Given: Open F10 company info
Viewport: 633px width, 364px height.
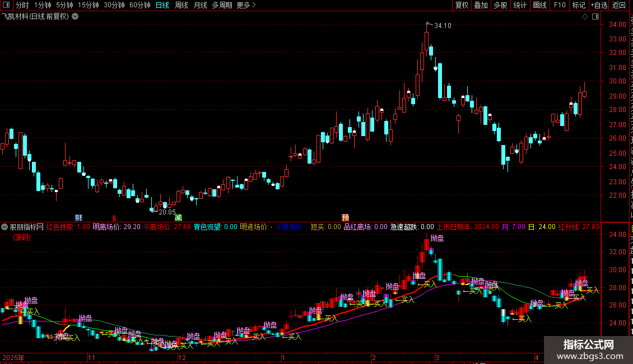Looking at the screenshot, I should pyautogui.click(x=560, y=5).
